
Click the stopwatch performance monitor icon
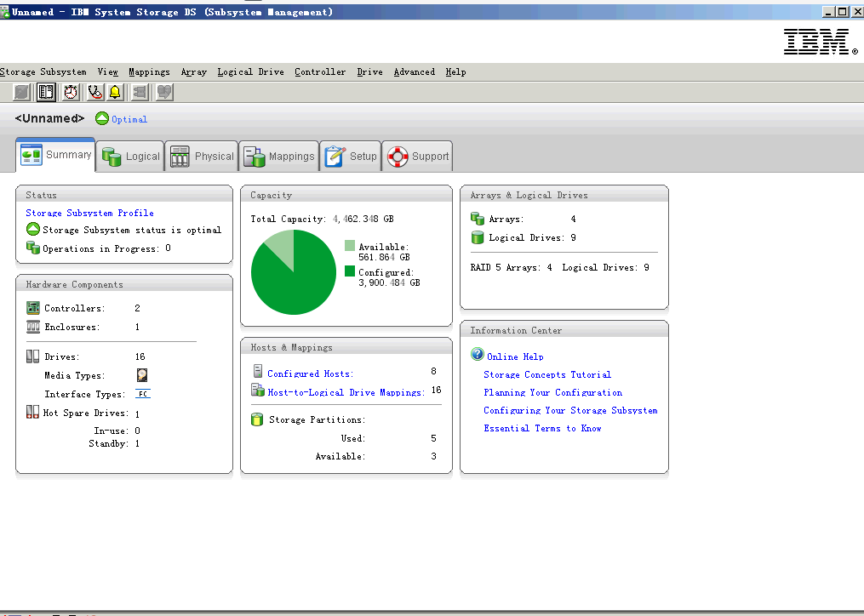71,92
